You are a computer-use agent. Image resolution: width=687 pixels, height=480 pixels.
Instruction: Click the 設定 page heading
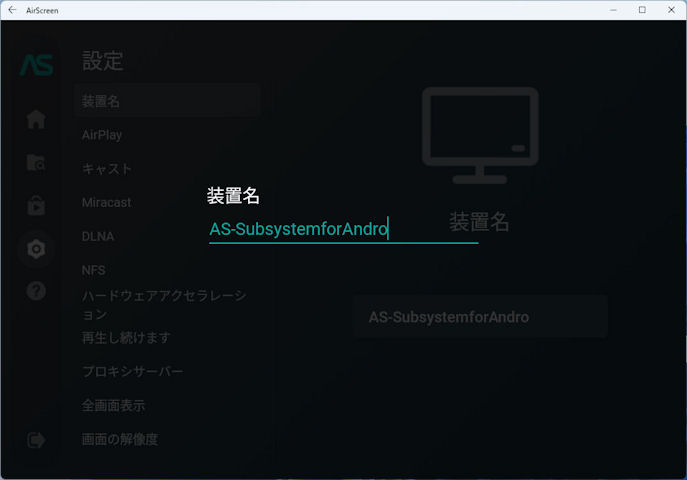tap(103, 60)
